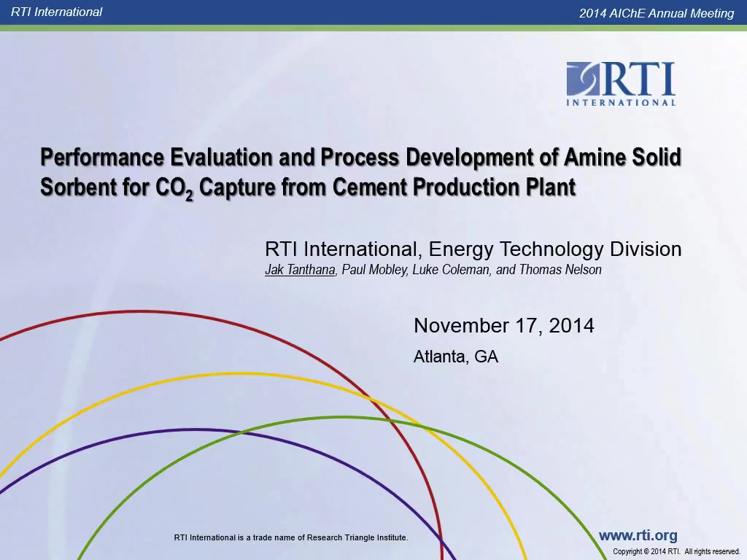Click the location text Atlanta, GA
The image size is (747, 560).
455,357
